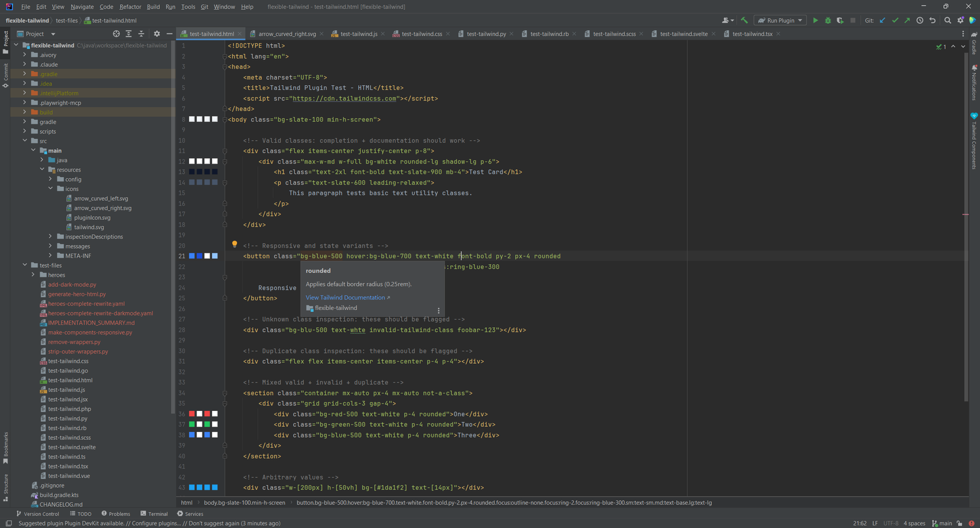Open the Gradle side tool window
This screenshot has height=528, width=980.
pyautogui.click(x=974, y=43)
